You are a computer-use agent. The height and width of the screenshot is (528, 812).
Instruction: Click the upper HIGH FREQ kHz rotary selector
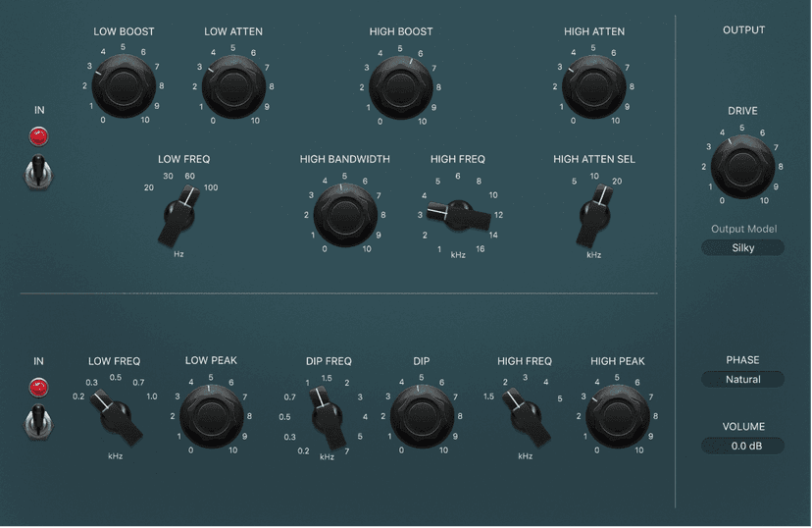click(459, 215)
